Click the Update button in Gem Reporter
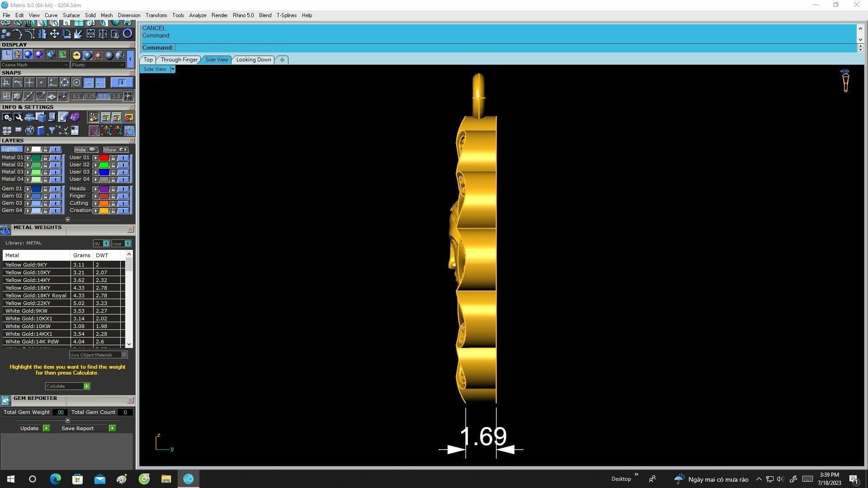Viewport: 868px width, 488px height. tap(34, 428)
